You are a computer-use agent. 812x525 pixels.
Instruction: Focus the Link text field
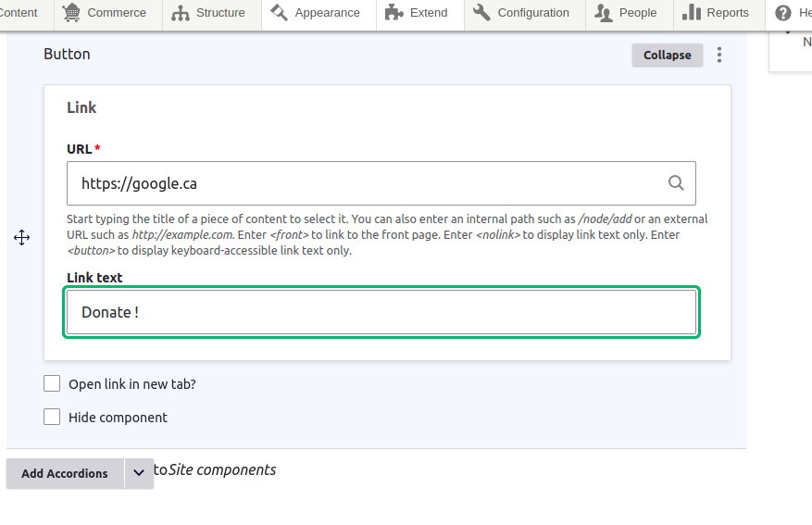pos(381,312)
